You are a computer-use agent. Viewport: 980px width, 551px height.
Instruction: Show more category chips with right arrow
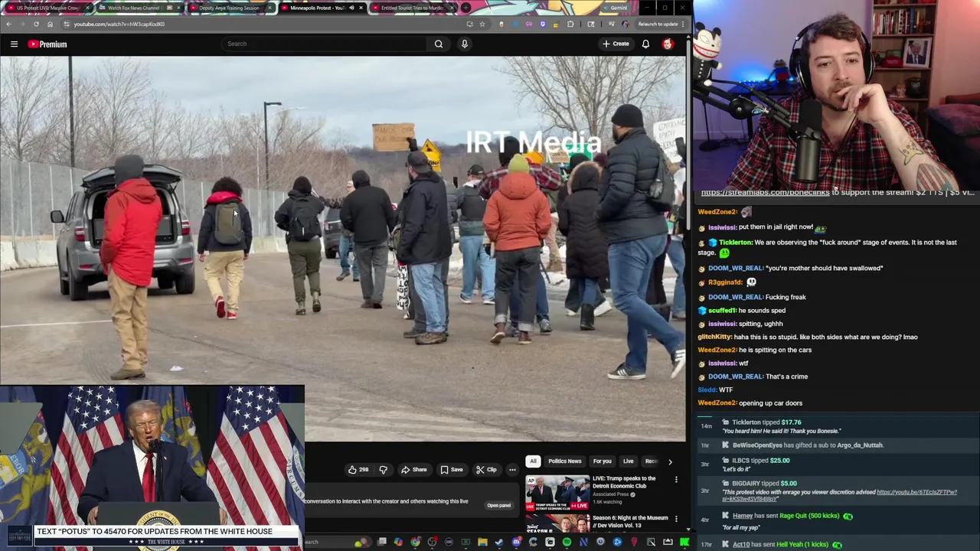(670, 461)
